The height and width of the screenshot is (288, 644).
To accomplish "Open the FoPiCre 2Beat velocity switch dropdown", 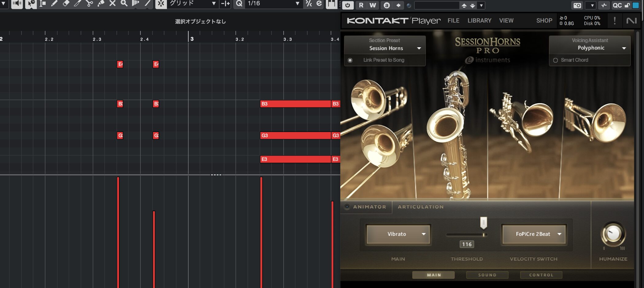I will (x=534, y=234).
